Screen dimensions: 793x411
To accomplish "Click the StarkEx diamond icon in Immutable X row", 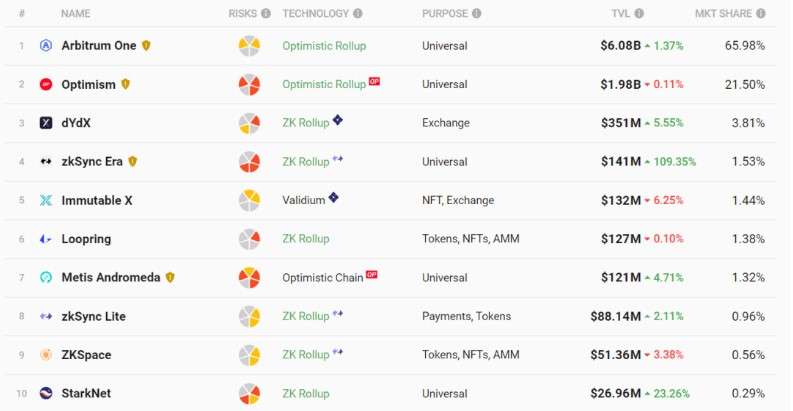I will tap(333, 197).
